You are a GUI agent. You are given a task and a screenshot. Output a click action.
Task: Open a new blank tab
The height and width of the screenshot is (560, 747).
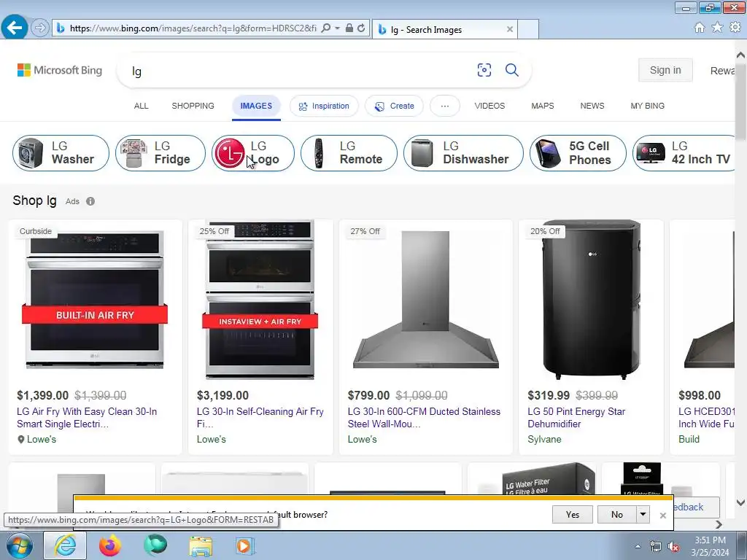(x=528, y=29)
